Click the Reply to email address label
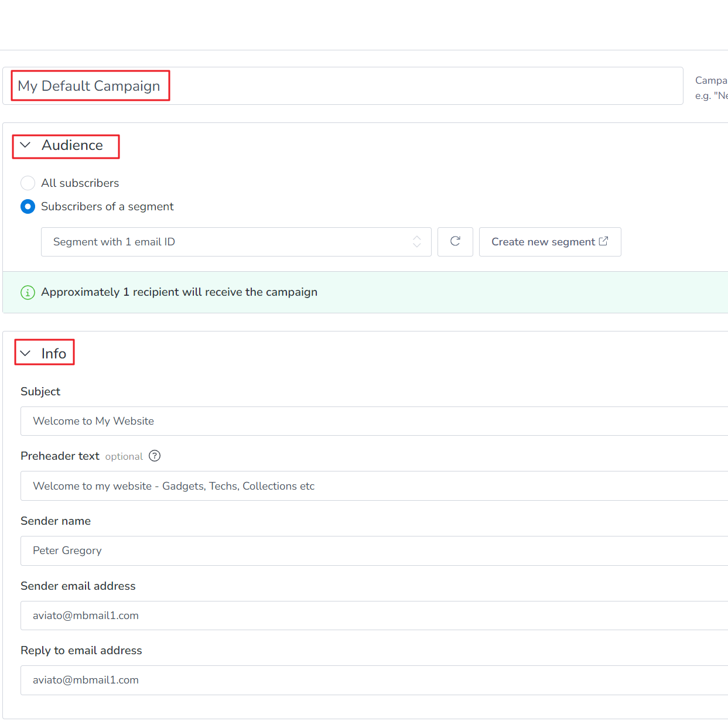The width and height of the screenshot is (728, 728). point(81,650)
